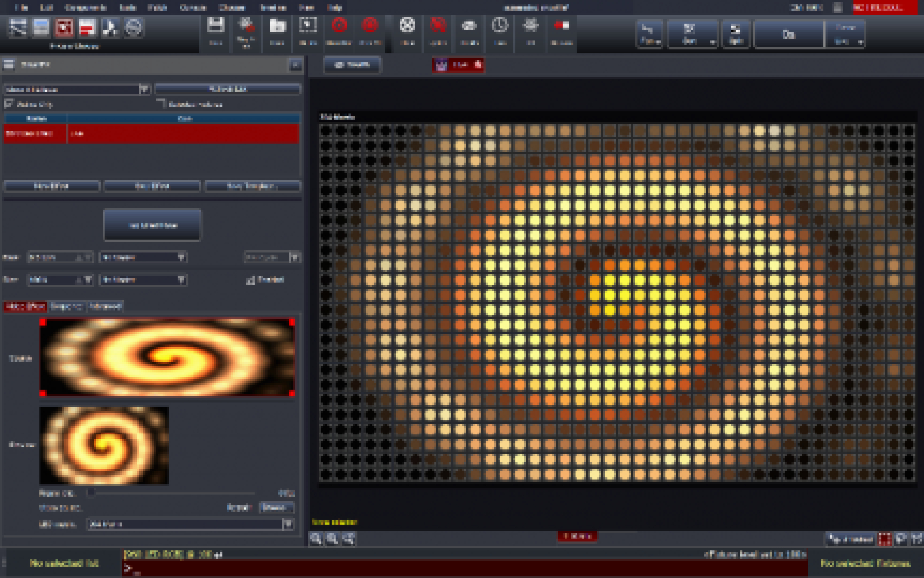The width and height of the screenshot is (924, 578).
Task: Switch to the third tab above the texture preview
Action: point(105,306)
